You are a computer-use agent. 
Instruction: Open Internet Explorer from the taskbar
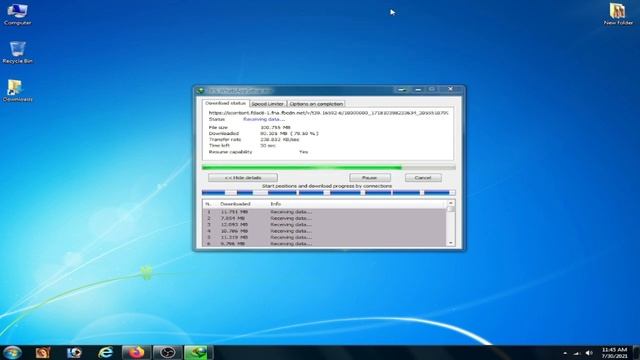pyautogui.click(x=105, y=352)
